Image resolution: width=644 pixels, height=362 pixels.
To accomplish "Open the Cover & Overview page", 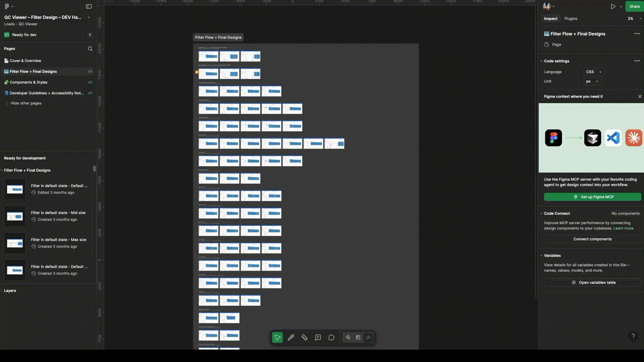I will (48, 61).
